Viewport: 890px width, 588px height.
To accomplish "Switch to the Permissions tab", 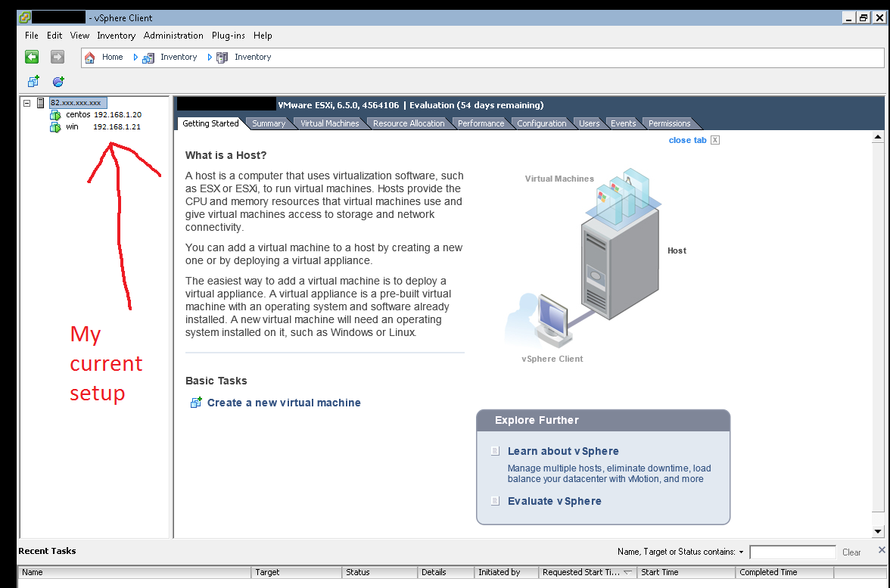I will [x=669, y=123].
